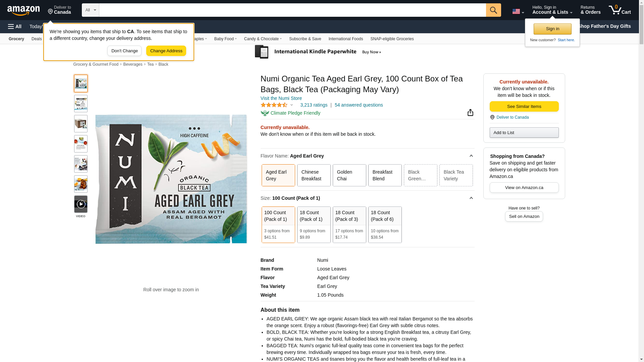The image size is (644, 362).
Task: Click the Amazon logo
Action: (23, 10)
